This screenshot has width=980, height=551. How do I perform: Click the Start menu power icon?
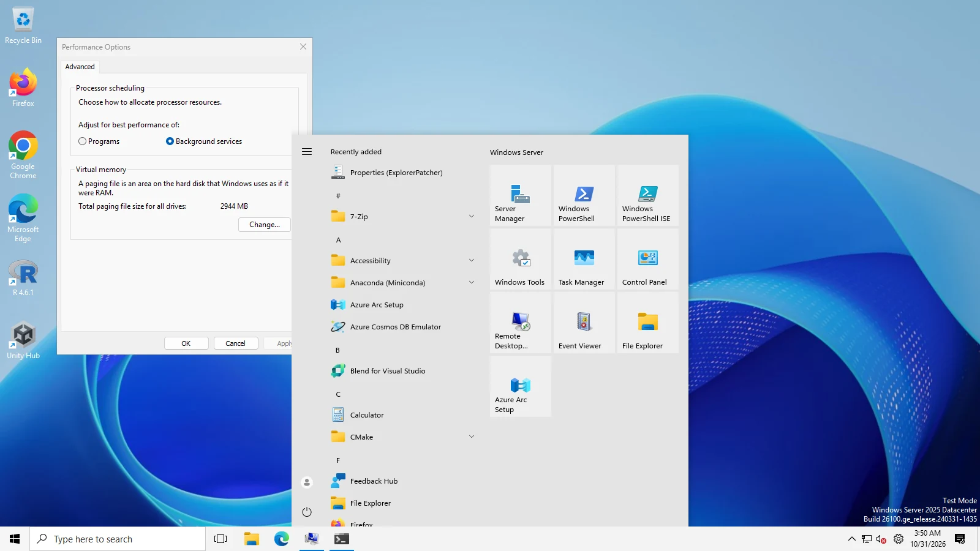tap(307, 512)
